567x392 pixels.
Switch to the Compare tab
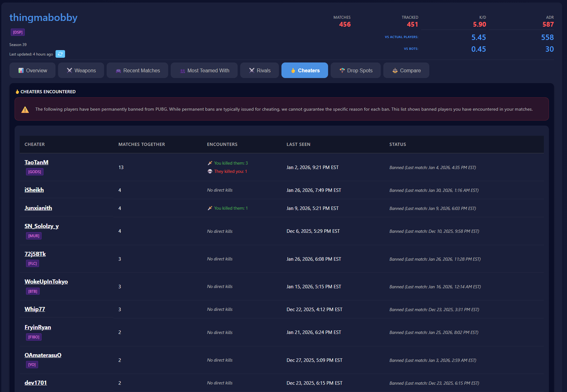[x=406, y=70]
